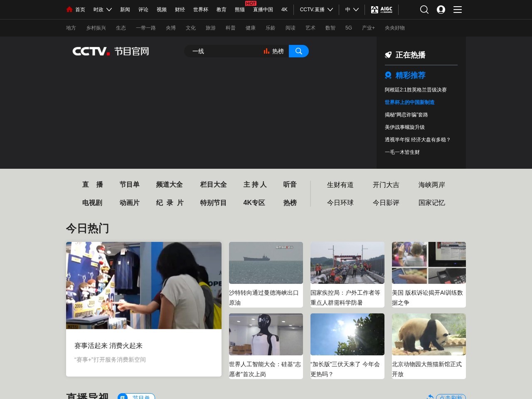Focus the search field containing 一线
The height and width of the screenshot is (399, 532).
tap(224, 51)
